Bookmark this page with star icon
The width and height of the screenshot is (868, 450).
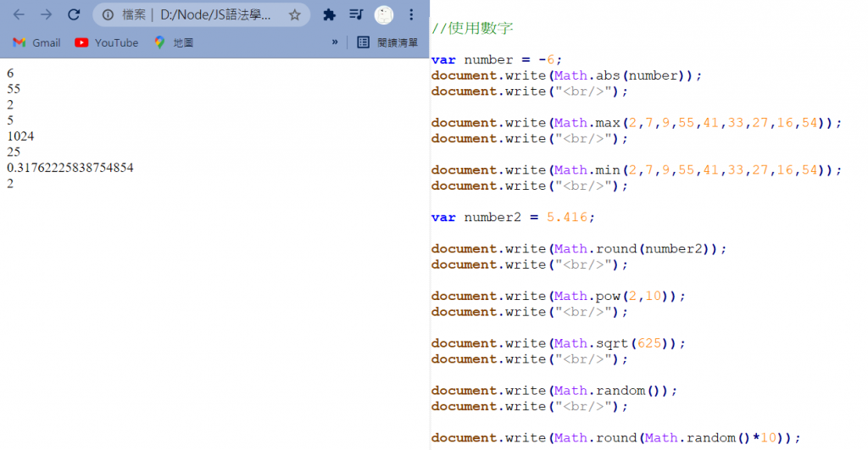pyautogui.click(x=294, y=15)
